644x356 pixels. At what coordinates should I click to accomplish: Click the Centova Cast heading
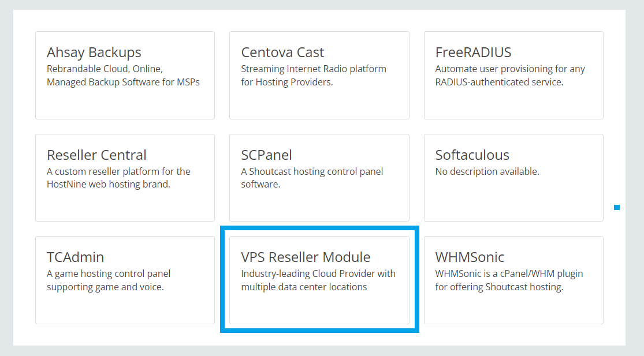[x=282, y=53]
